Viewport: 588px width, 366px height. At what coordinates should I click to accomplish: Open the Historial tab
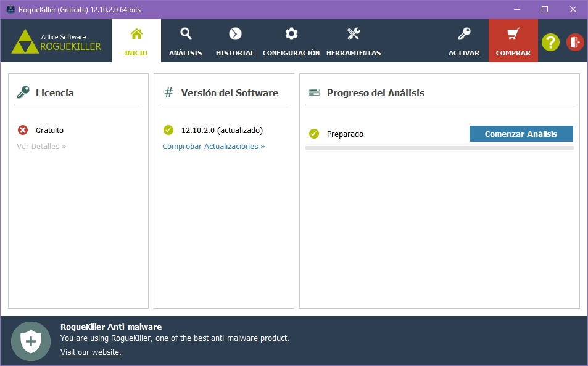[235, 41]
